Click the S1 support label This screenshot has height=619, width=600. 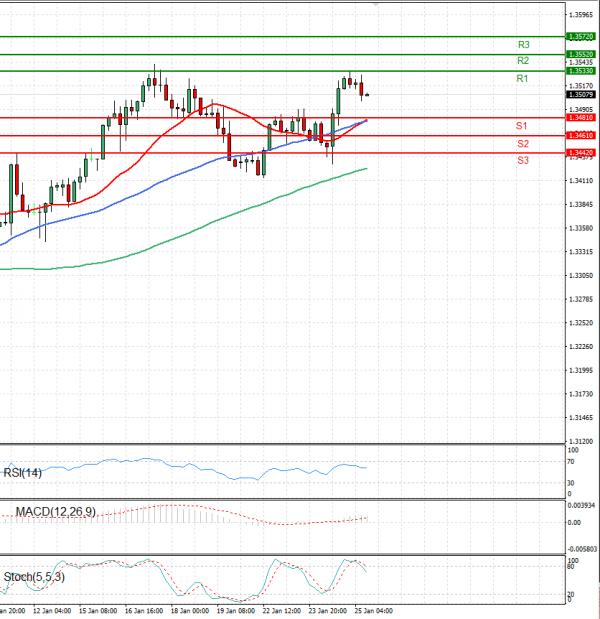point(521,126)
